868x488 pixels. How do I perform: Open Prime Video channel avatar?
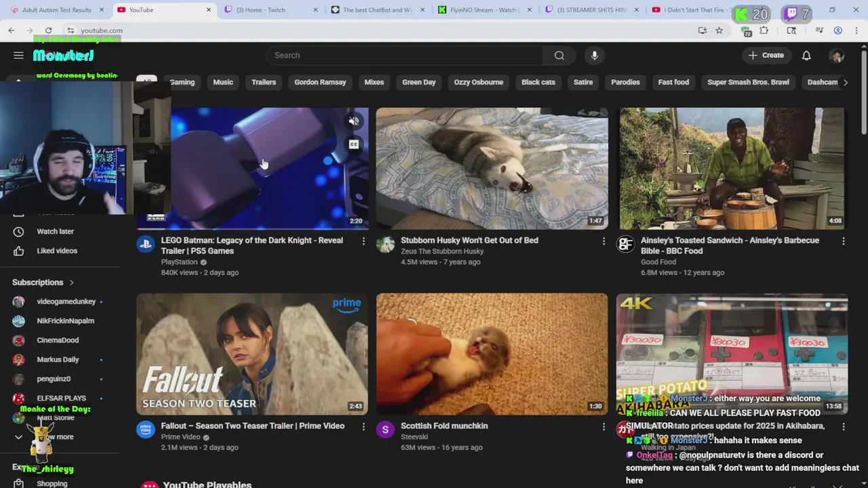pyautogui.click(x=146, y=430)
